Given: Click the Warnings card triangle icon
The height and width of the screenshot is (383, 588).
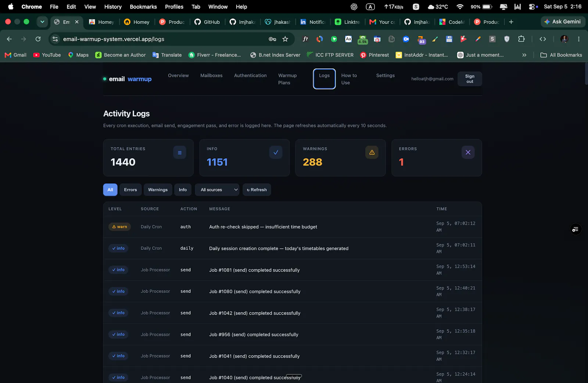Looking at the screenshot, I should pyautogui.click(x=372, y=152).
